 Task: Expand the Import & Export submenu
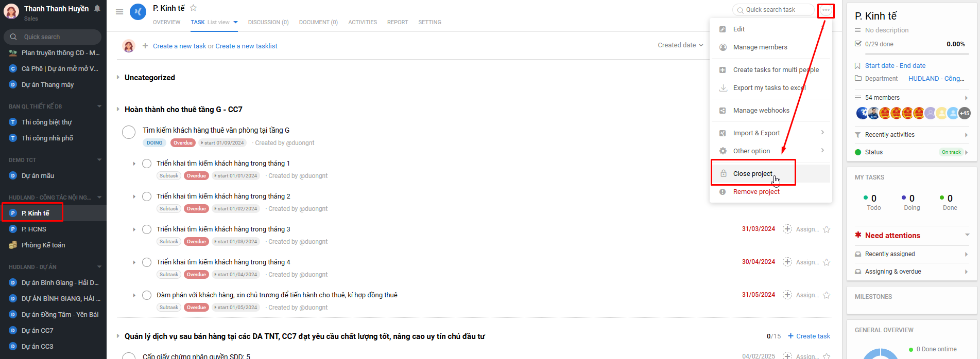click(x=771, y=133)
